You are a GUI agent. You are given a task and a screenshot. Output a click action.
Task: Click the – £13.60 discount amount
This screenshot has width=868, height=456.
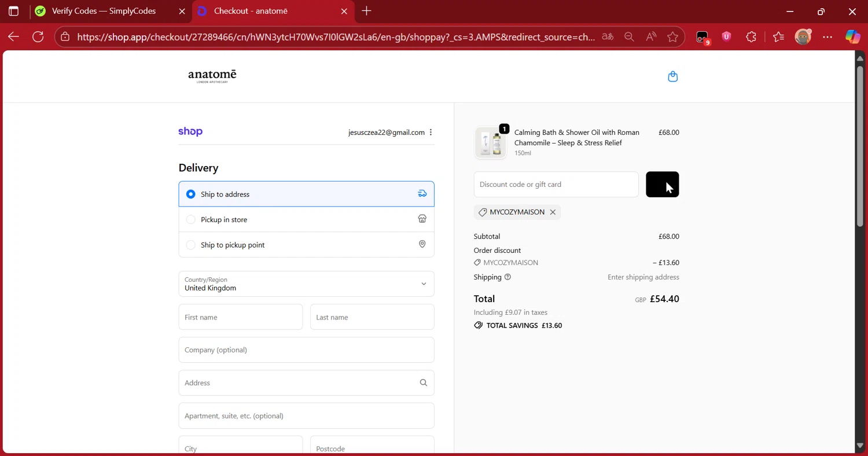click(666, 263)
